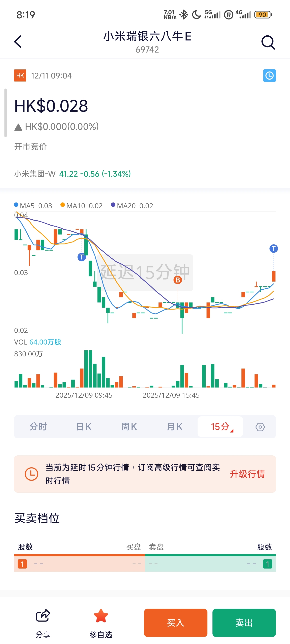Tap the blue clock delayed-quote icon
The image size is (290, 644).
point(269,75)
